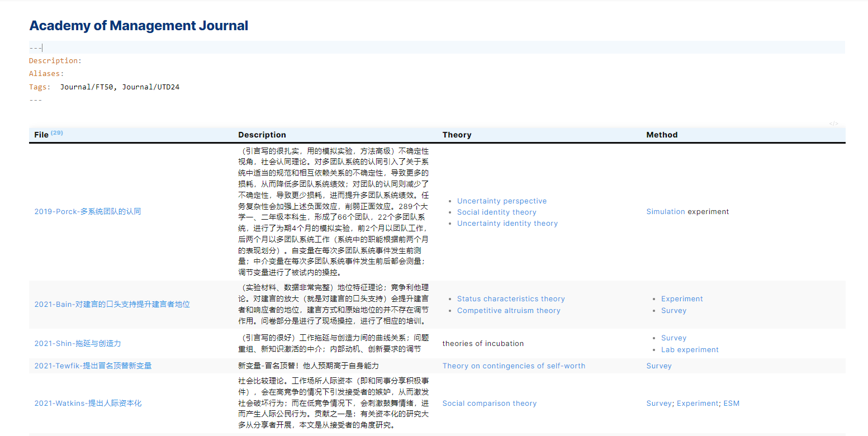
Task: Click the word 'experiment' after Simulation
Action: (708, 211)
